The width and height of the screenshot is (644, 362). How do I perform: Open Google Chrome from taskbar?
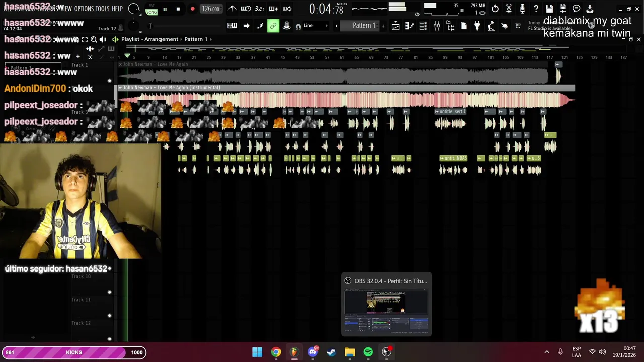pyautogui.click(x=276, y=352)
